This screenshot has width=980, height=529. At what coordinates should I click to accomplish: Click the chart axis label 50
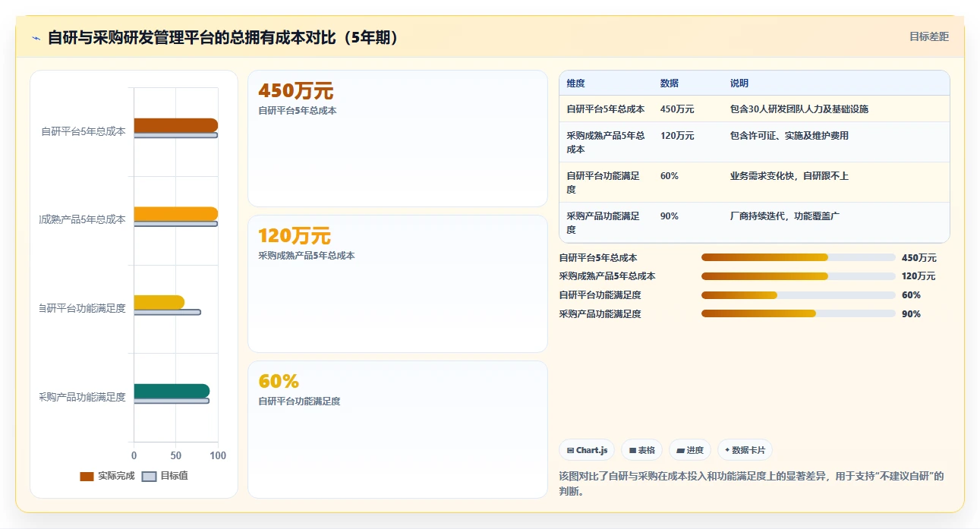(x=176, y=455)
